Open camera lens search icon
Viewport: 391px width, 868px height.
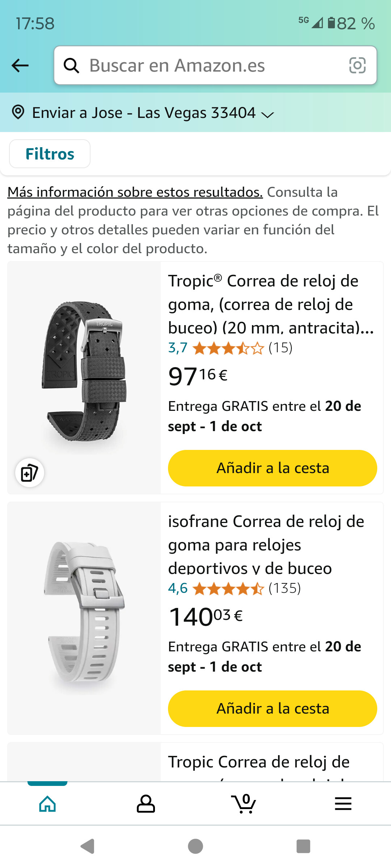click(x=357, y=65)
